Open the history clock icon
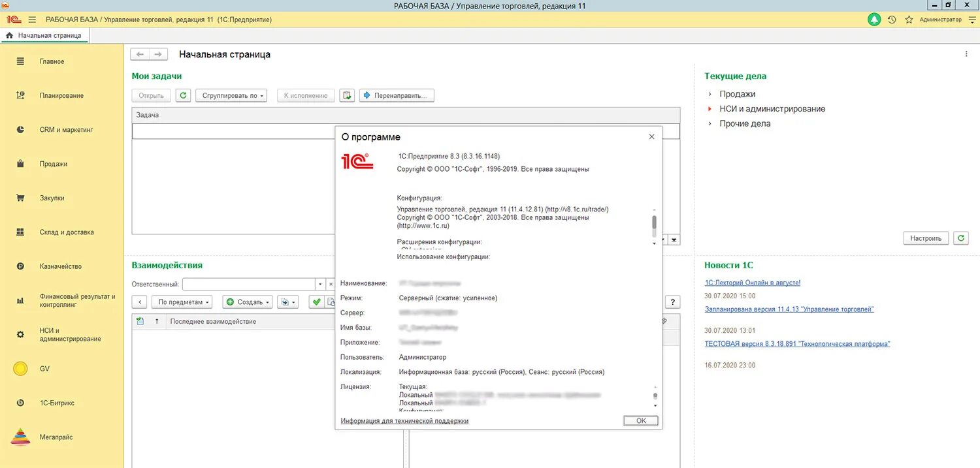The image size is (980, 468). (892, 20)
